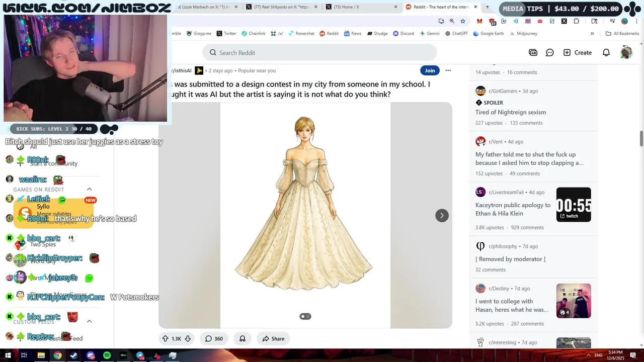This screenshot has height=362, width=644.
Task: Click the gallery page indicator dots
Action: coord(305,316)
